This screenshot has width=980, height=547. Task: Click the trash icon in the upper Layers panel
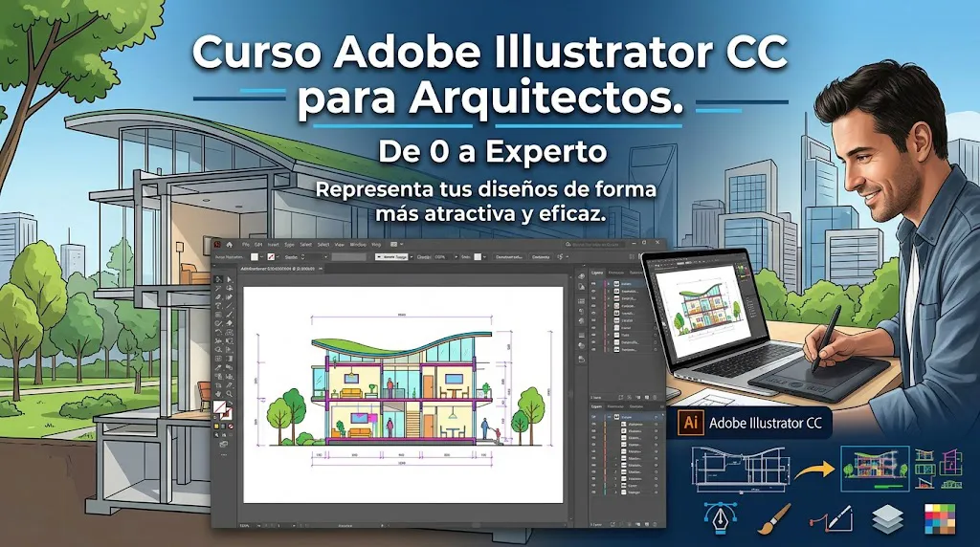(x=655, y=397)
